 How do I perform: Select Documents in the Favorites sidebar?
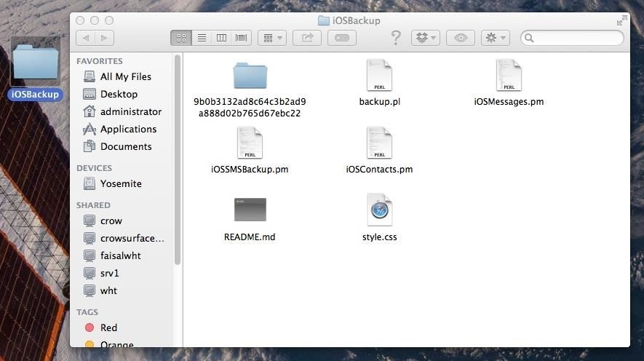125,146
